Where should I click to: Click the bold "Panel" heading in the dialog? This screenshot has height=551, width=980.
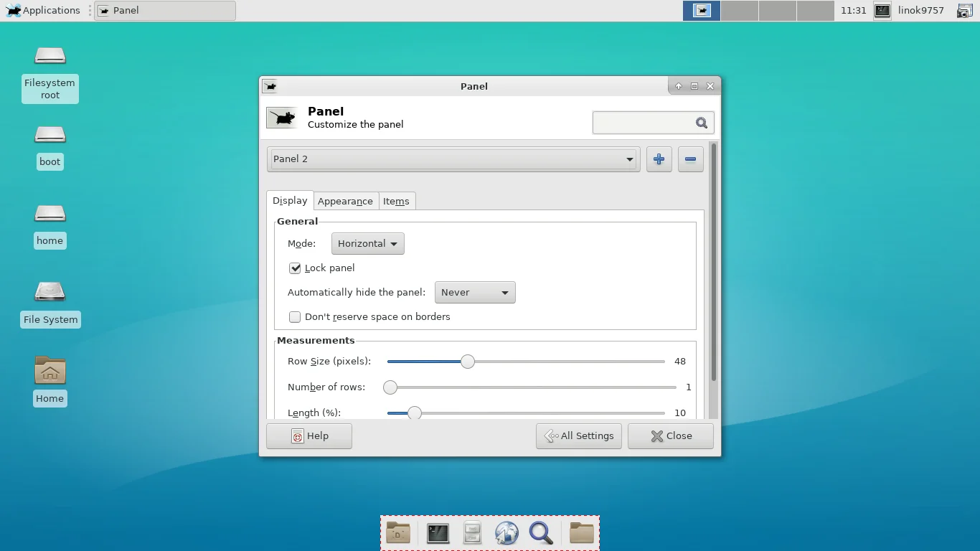coord(326,111)
